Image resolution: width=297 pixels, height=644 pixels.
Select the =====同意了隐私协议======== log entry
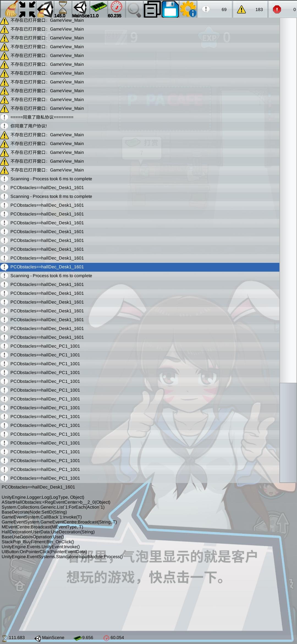point(140,117)
